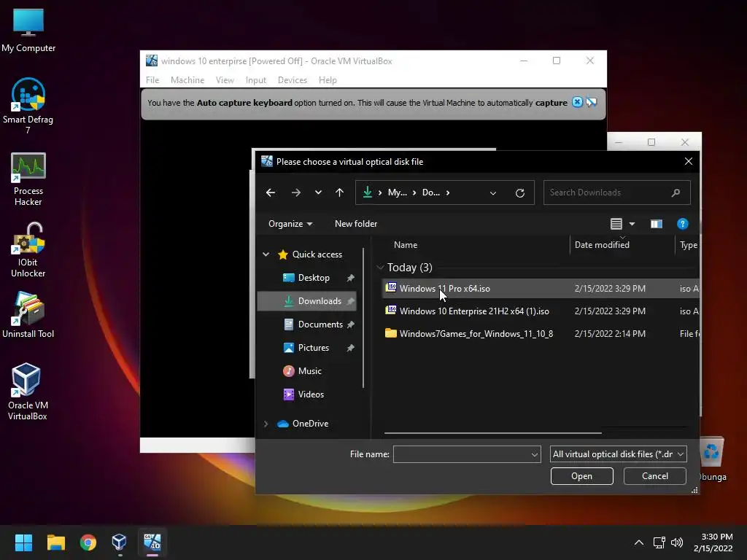Expand address bar history dropdown
747x560 pixels.
(493, 192)
